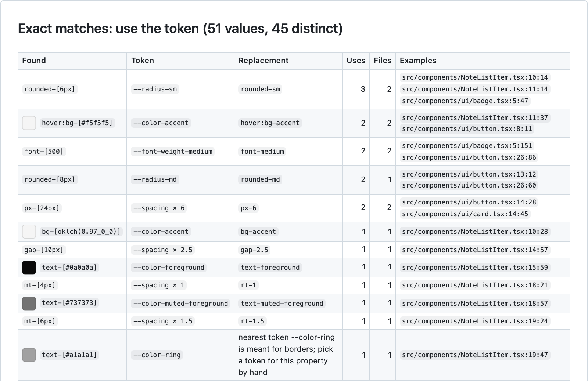Click the Files column header

point(383,61)
